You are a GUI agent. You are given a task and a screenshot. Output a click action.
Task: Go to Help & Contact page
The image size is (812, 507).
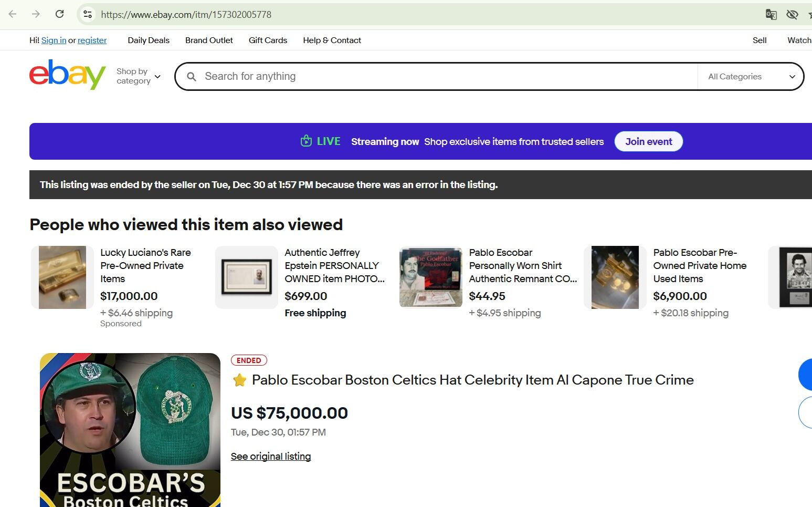332,40
